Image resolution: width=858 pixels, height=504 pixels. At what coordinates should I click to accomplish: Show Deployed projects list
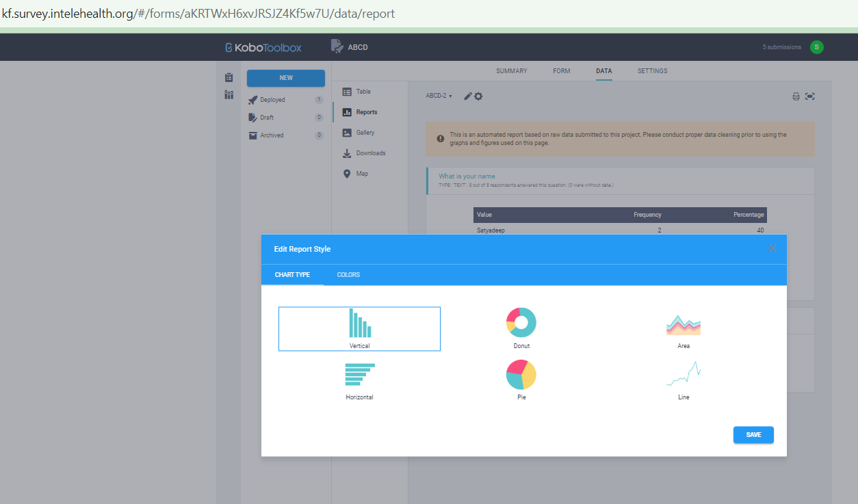pos(272,100)
